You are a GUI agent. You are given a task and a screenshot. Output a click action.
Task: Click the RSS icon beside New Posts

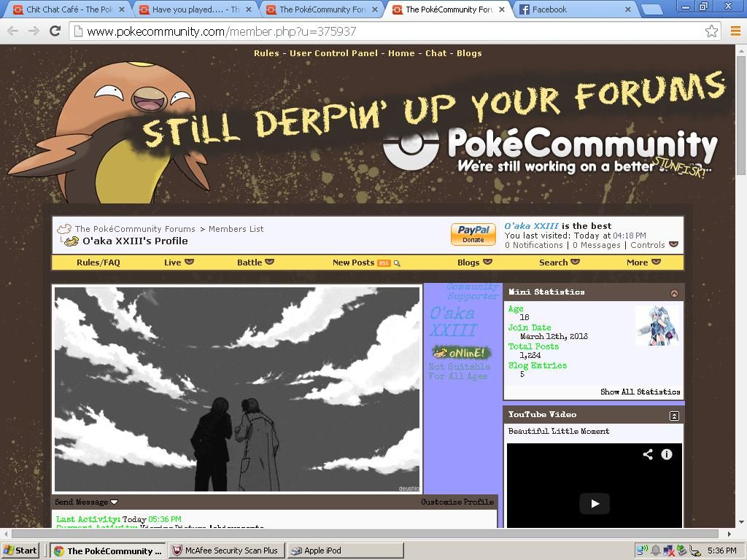point(384,262)
